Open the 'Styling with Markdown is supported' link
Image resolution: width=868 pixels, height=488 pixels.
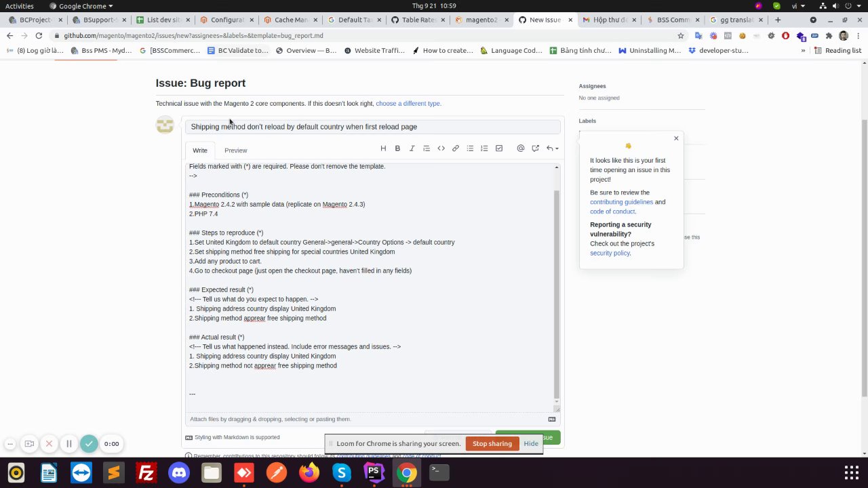coord(233,437)
